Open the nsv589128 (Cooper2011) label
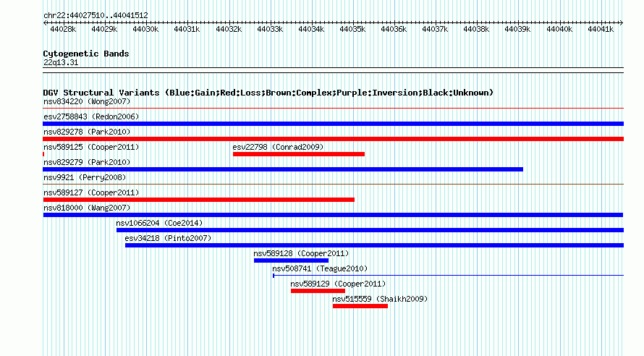The width and height of the screenshot is (644, 356). (301, 253)
